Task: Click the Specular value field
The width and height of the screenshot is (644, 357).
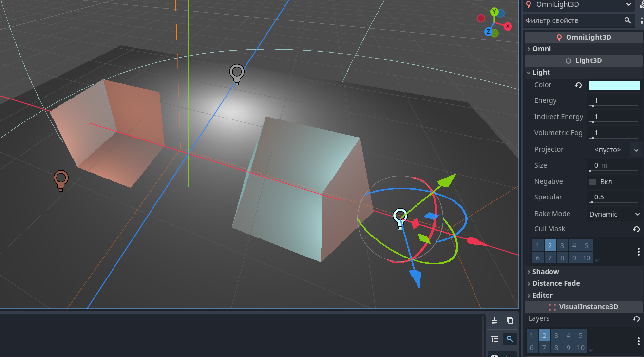Action: tap(614, 198)
